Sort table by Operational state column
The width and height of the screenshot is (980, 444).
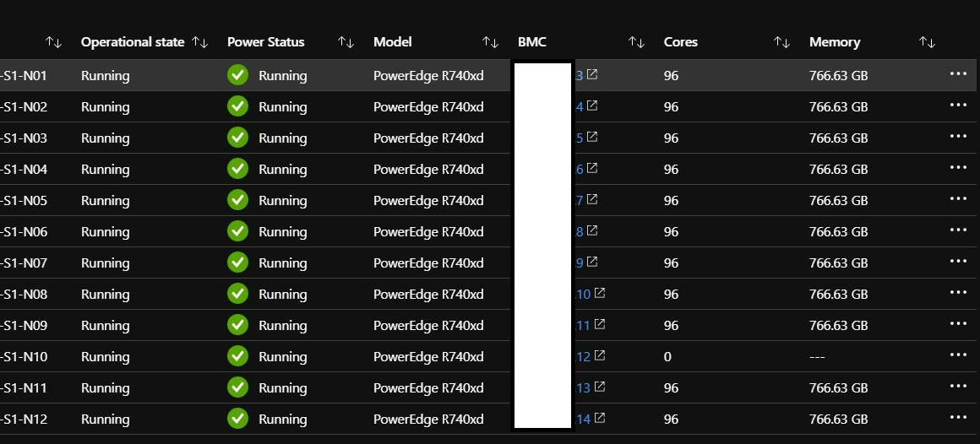(x=200, y=42)
